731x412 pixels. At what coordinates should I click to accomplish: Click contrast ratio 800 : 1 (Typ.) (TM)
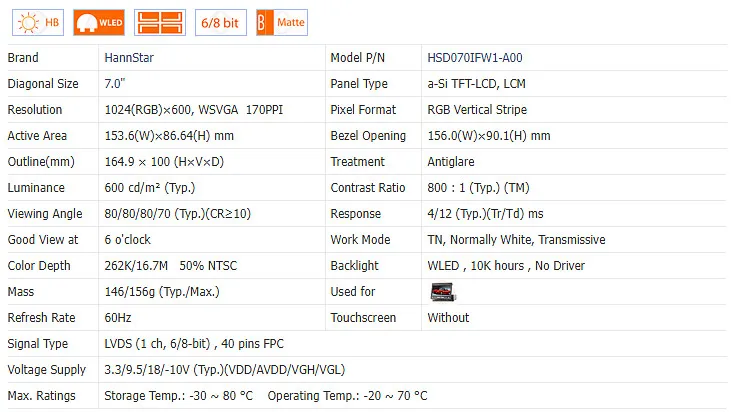pyautogui.click(x=478, y=188)
